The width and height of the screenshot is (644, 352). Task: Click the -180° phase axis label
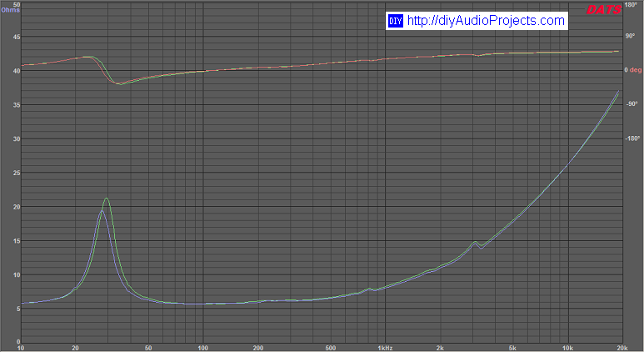[x=632, y=138]
